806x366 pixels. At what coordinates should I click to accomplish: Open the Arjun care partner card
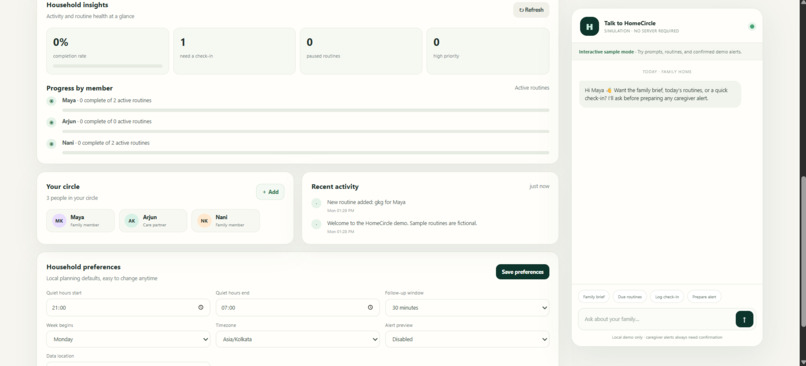point(153,221)
